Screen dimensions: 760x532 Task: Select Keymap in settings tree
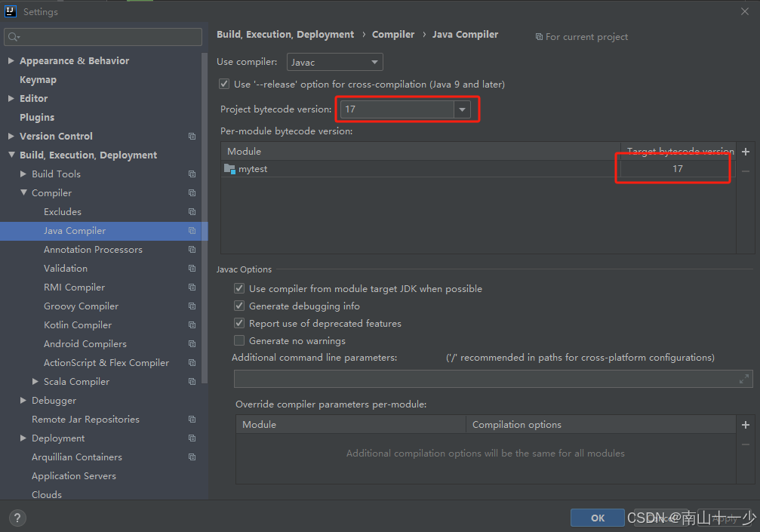tap(38, 80)
